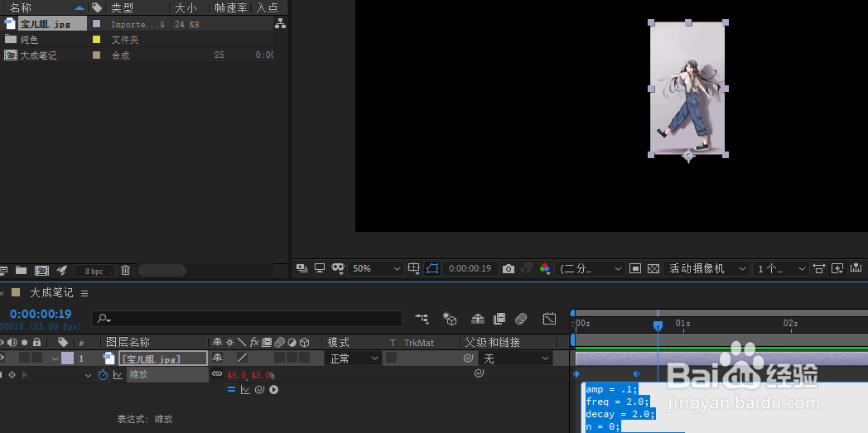Show the post-expression graph
868x433 pixels.
tap(245, 389)
